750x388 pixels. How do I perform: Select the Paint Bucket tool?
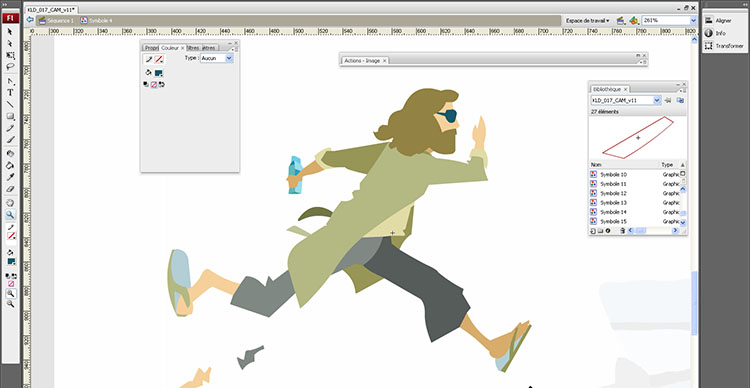coord(10,166)
